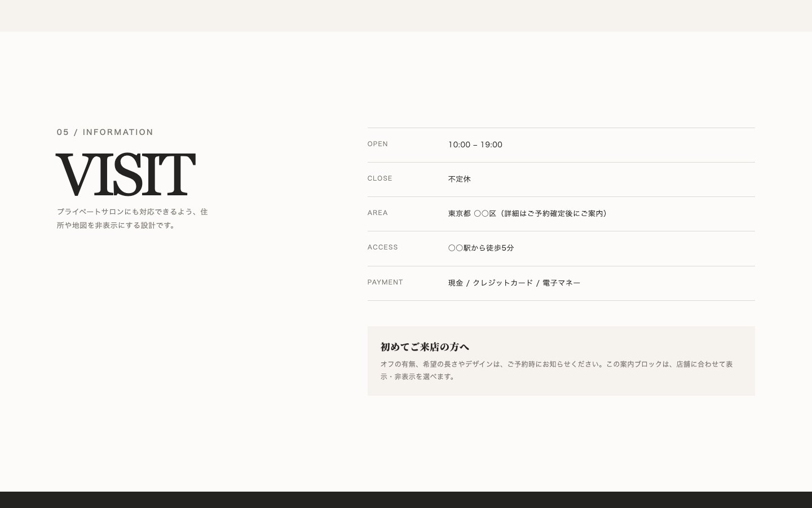
Task: Click the AREA row label
Action: 378,213
